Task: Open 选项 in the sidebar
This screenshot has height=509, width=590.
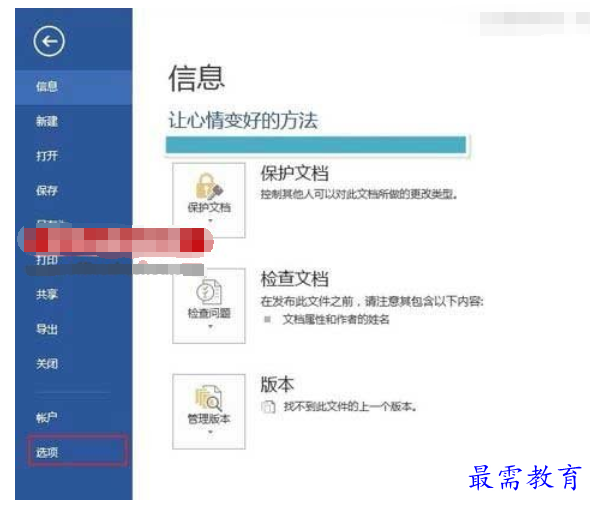Action: coord(77,451)
